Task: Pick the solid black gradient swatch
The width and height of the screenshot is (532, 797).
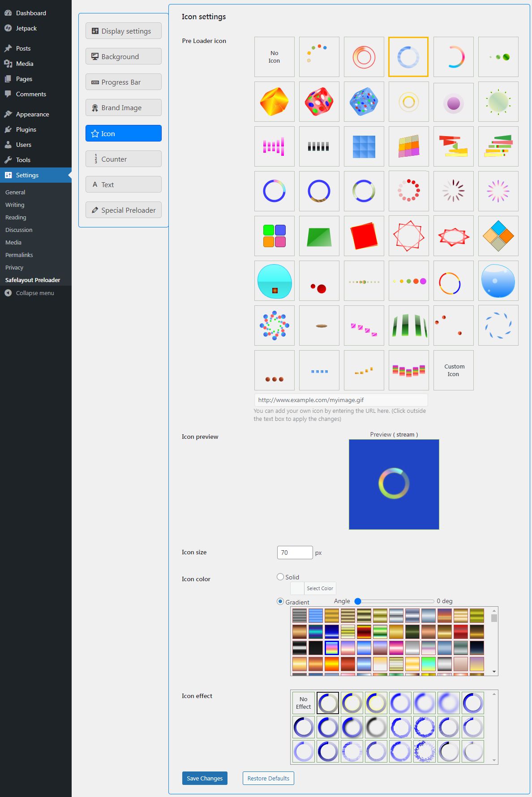Action: click(x=316, y=647)
